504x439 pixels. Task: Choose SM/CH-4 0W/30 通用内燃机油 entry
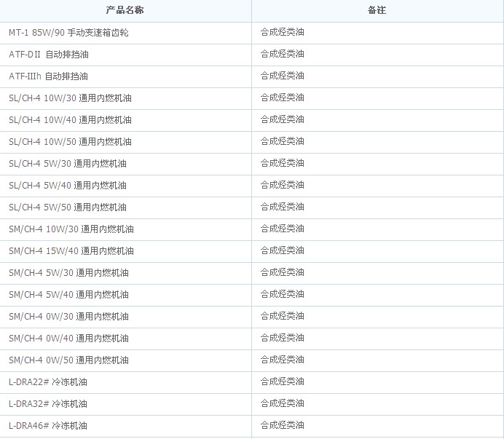coord(68,317)
